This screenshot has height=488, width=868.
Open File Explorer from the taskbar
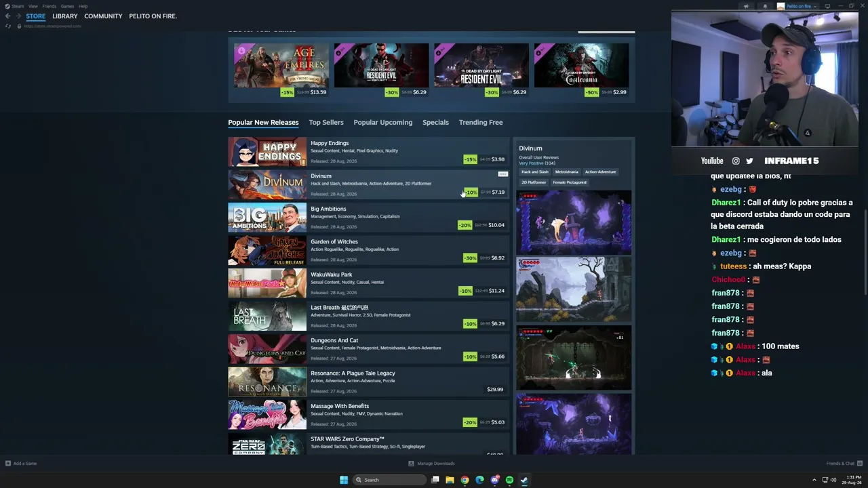[x=450, y=480]
